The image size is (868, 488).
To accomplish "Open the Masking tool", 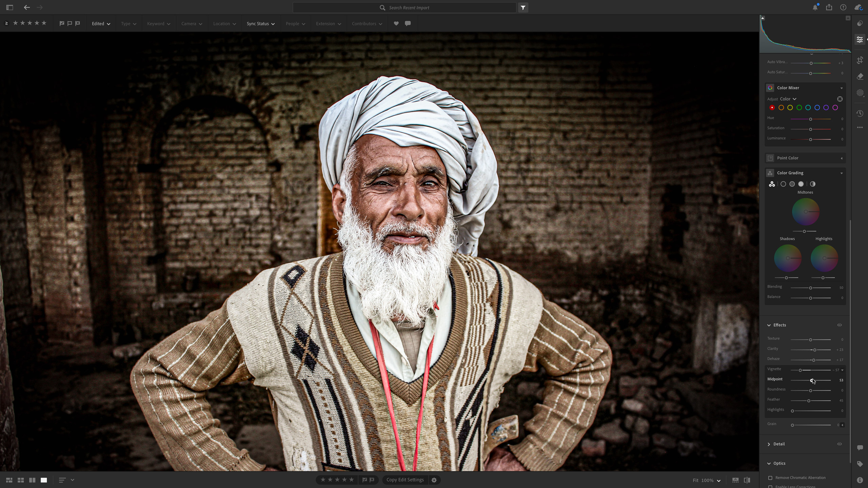I will (860, 93).
